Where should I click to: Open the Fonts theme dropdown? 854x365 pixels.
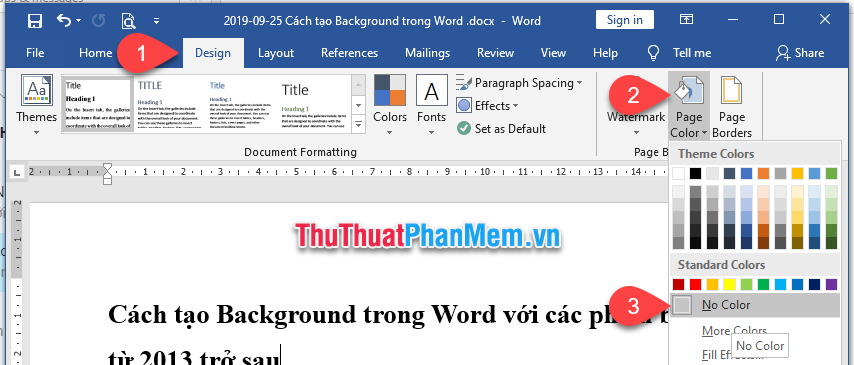coord(431,105)
